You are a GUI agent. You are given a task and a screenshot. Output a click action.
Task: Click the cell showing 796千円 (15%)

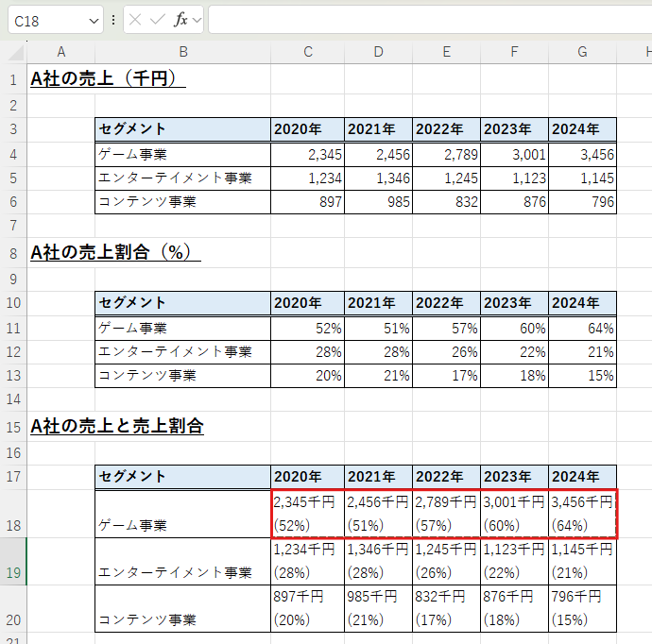click(x=582, y=608)
